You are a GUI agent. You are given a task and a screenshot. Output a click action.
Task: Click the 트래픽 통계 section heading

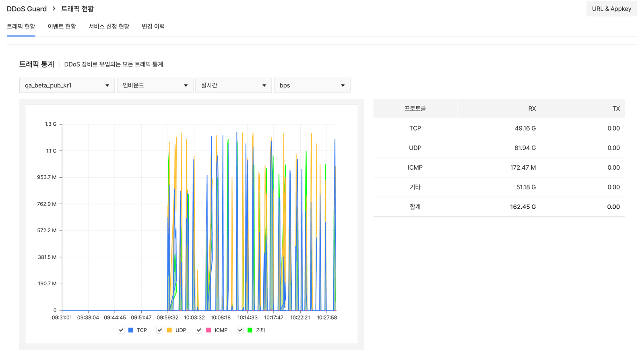pyautogui.click(x=37, y=64)
